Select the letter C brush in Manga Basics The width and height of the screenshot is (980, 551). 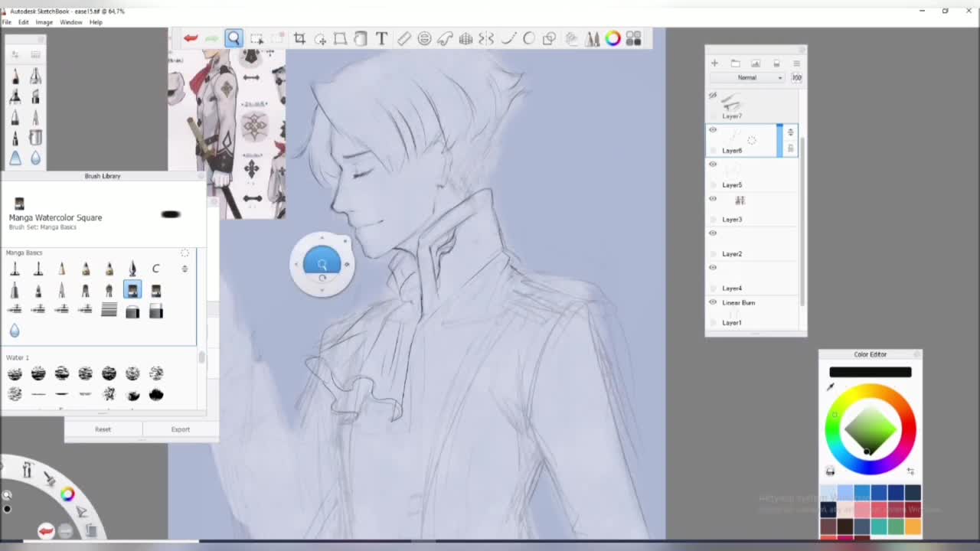(155, 269)
